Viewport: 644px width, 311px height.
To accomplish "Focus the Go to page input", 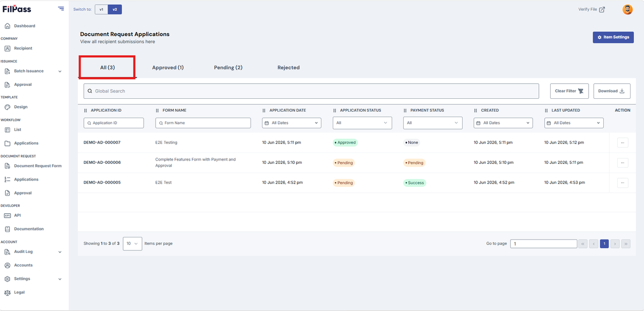I will [x=544, y=244].
